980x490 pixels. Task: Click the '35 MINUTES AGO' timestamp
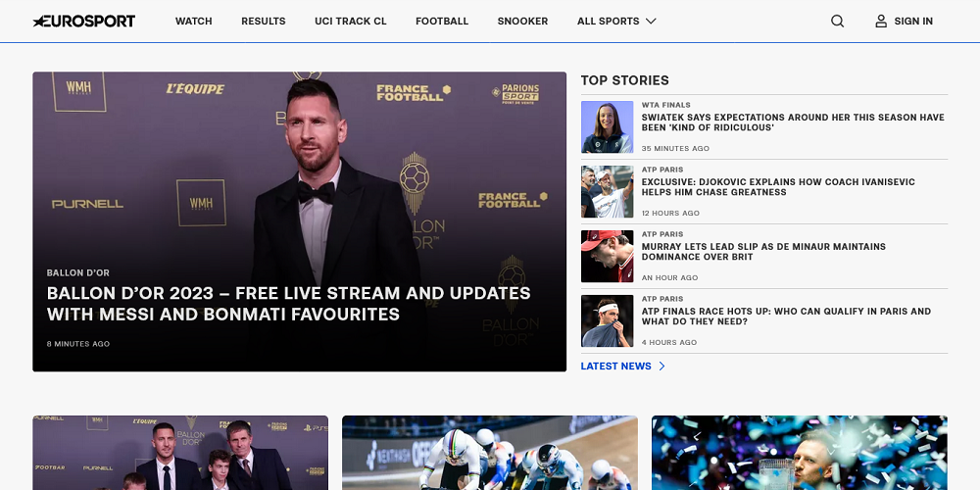pyautogui.click(x=675, y=149)
